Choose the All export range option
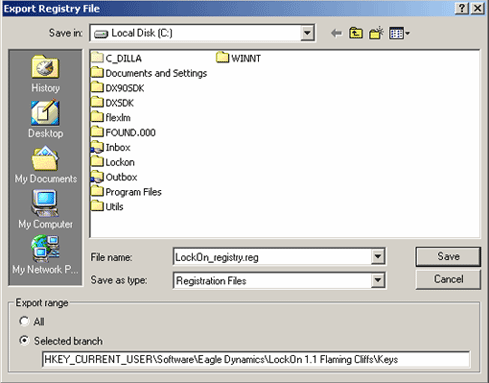Image resolution: width=489 pixels, height=383 pixels. pos(24,321)
